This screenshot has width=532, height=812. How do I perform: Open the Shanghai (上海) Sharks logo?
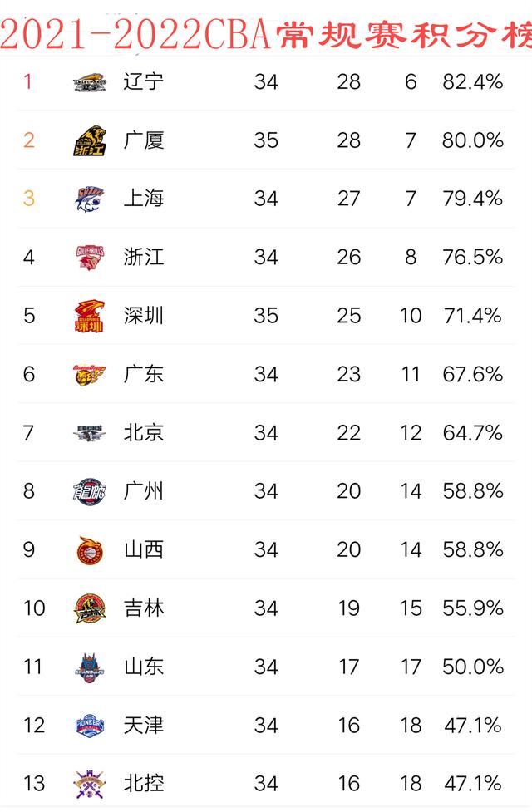90,199
